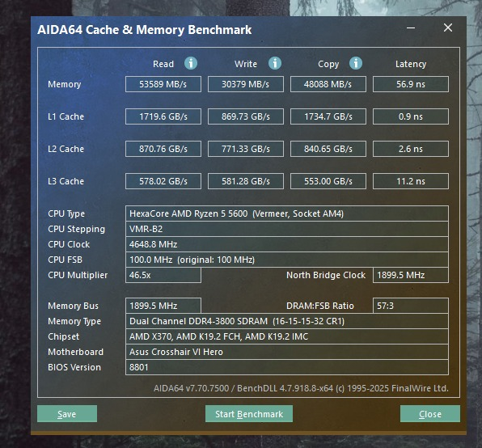Select Memory copy value 48088 MB/s

tap(328, 84)
